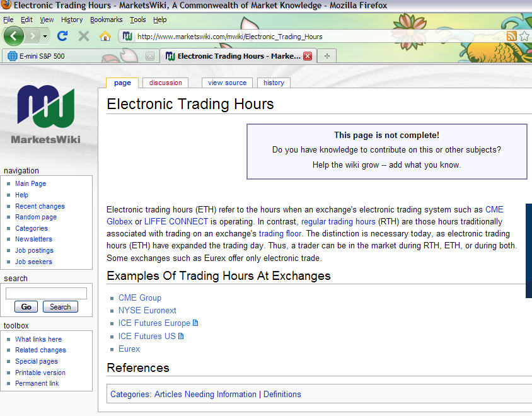The height and width of the screenshot is (416, 532).
Task: Open Special pages in toolbox
Action: pos(37,361)
